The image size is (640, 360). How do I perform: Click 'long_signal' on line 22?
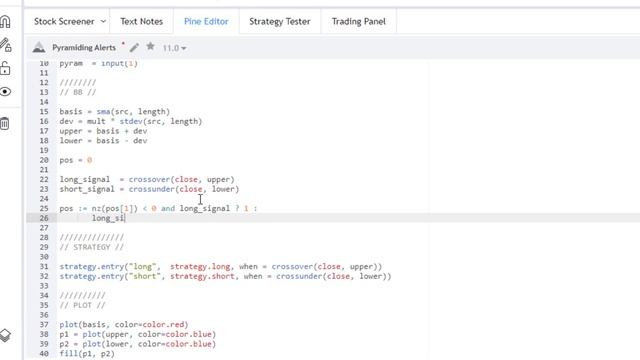84,180
